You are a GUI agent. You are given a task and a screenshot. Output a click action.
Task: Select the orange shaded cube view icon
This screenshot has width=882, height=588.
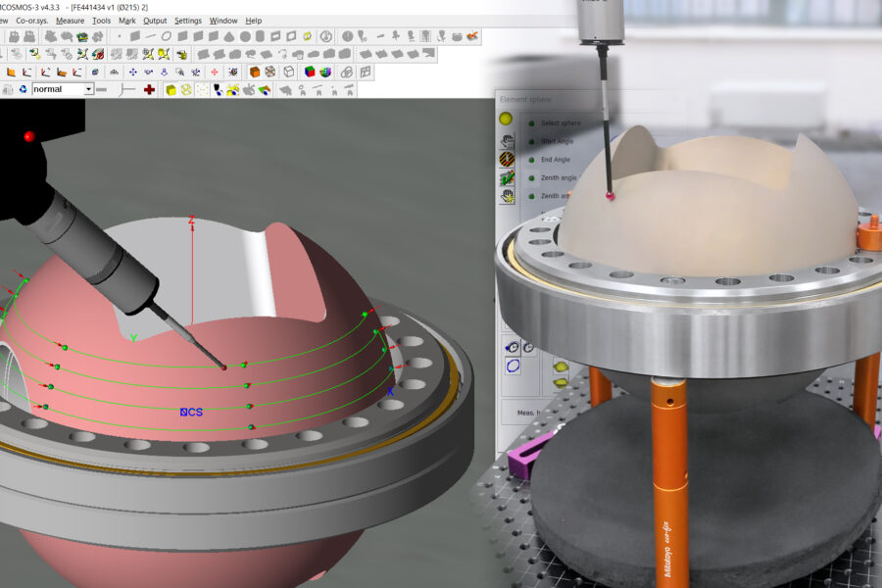click(255, 72)
